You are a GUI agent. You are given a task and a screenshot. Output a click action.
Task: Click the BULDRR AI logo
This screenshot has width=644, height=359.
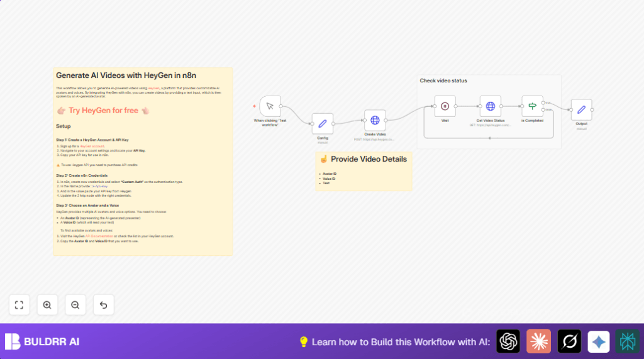tap(42, 341)
